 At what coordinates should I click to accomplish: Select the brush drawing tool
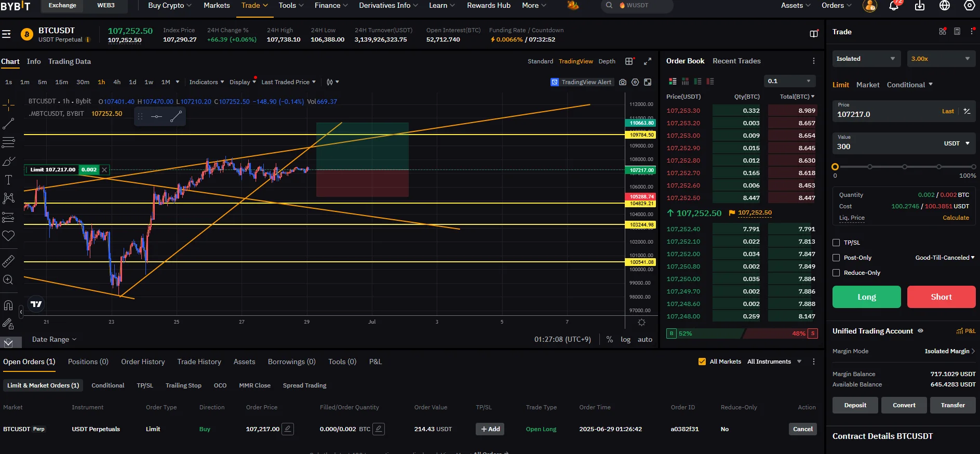tap(8, 162)
